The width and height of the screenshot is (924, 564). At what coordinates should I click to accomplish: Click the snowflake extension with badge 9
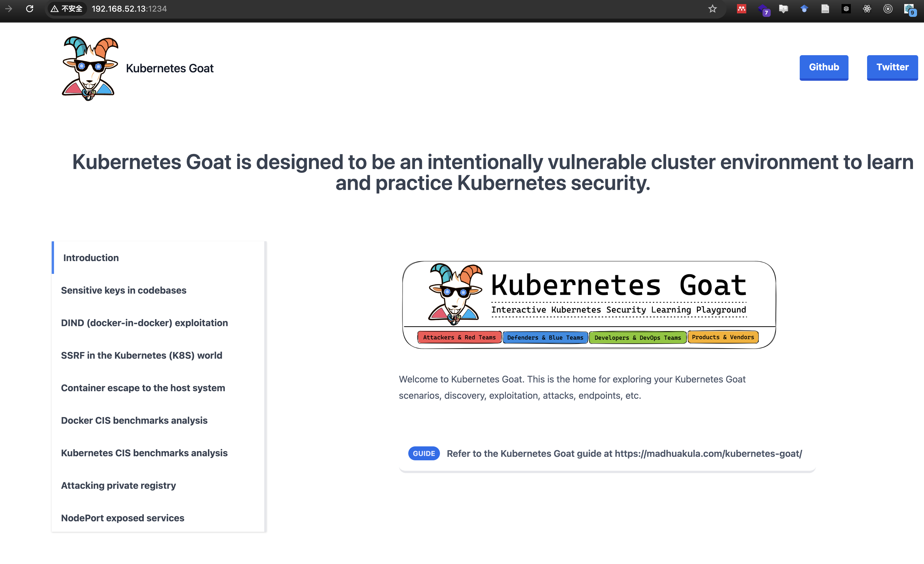pos(909,9)
